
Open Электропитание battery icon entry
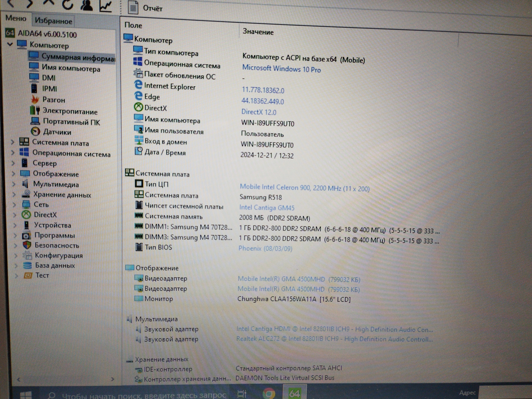pyautogui.click(x=35, y=110)
